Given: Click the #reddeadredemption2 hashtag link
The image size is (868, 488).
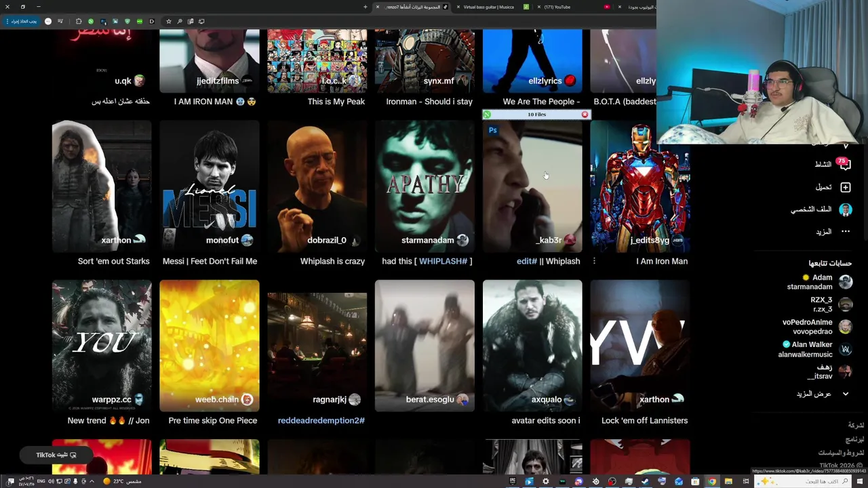Looking at the screenshot, I should point(321,420).
